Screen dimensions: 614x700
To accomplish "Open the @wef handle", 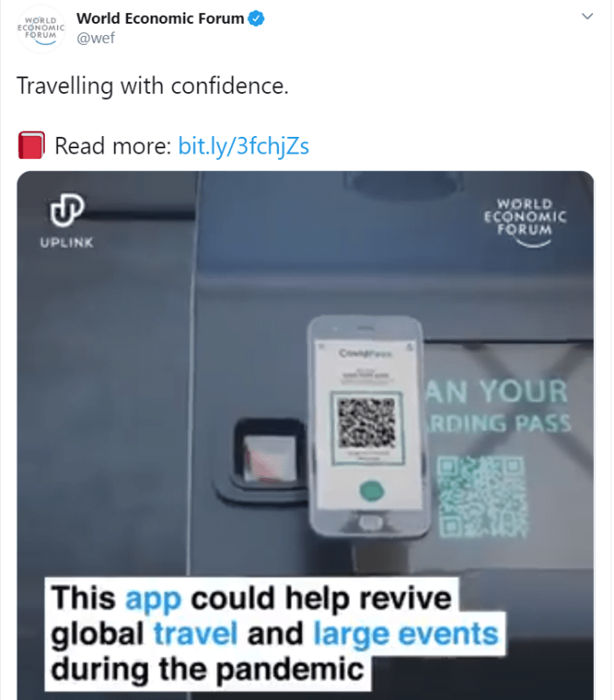I will [96, 39].
